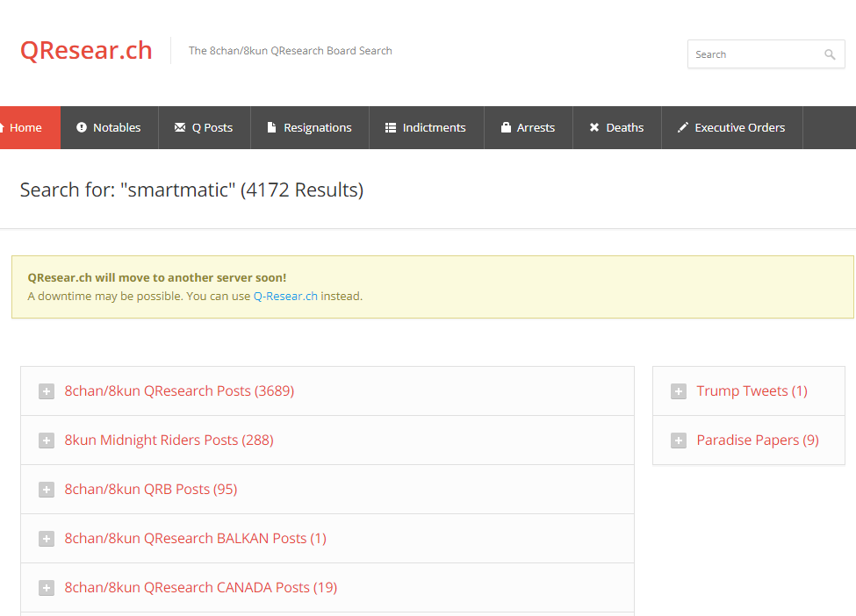Open the 8kun Midnight Riders Posts (288) link
The height and width of the screenshot is (616, 856).
(169, 440)
